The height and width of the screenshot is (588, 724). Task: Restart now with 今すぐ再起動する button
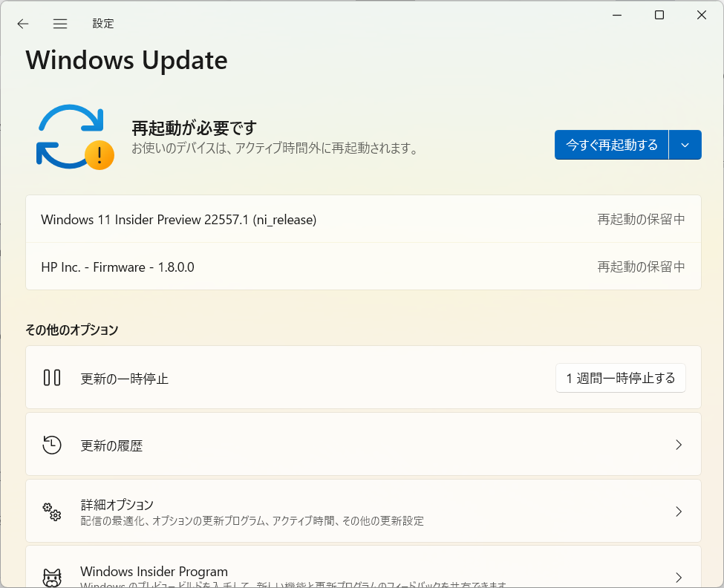point(611,145)
